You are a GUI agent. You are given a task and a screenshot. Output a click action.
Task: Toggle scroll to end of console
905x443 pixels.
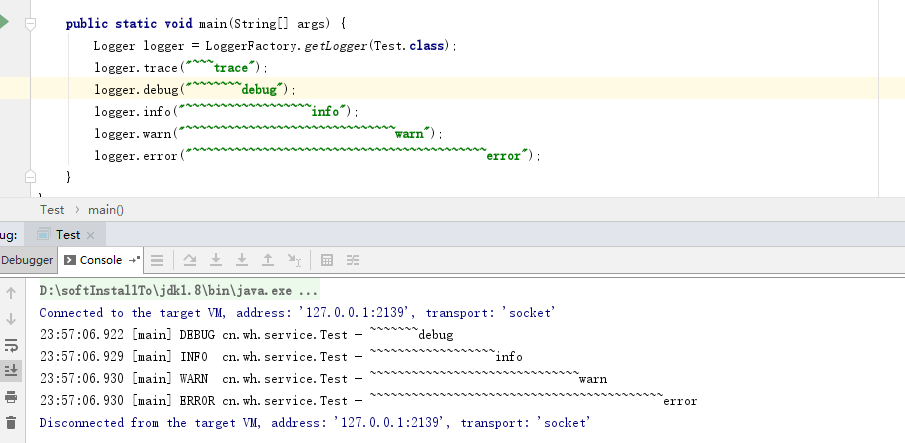point(11,371)
